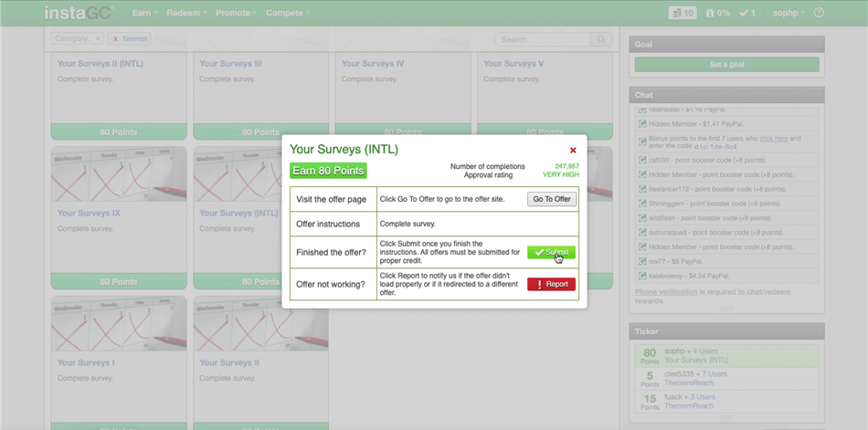Screen dimensions: 868x430
Task: Click the 80 Points bar under Your Surveys II (INTL)
Action: click(x=119, y=132)
